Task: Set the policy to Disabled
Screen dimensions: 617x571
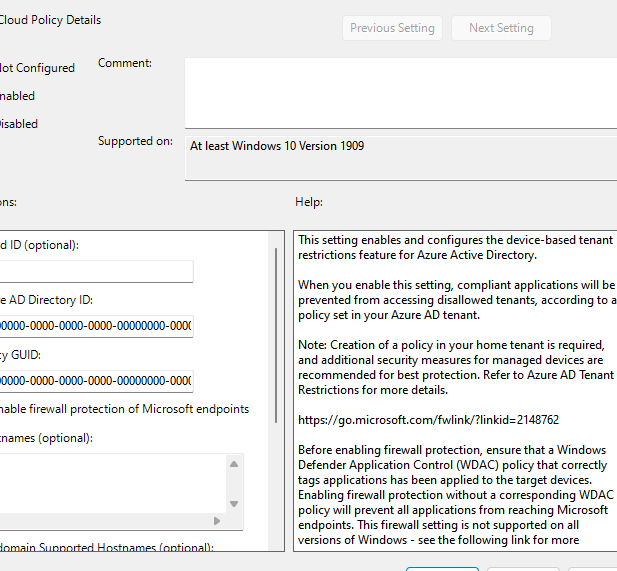Action: [19, 124]
